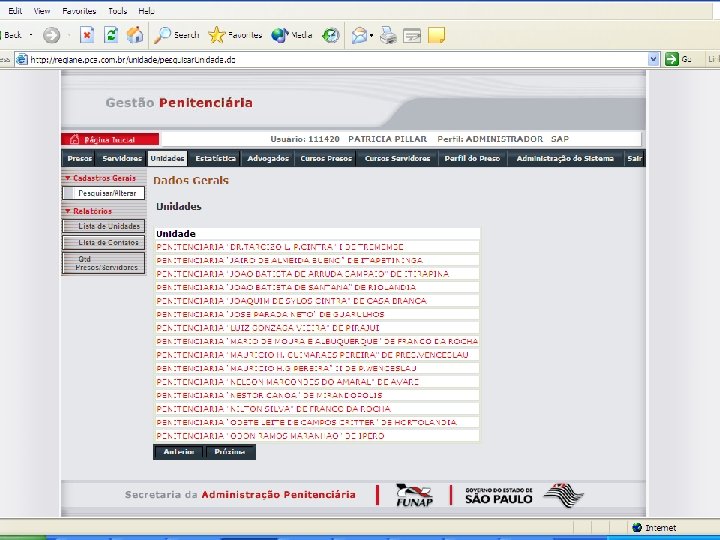This screenshot has height=540, width=720.
Task: Stop page loading with red X icon
Action: click(x=87, y=35)
